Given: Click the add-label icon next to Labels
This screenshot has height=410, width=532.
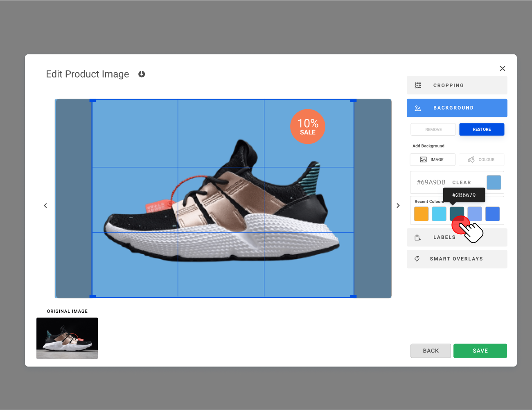Looking at the screenshot, I should pos(417,237).
